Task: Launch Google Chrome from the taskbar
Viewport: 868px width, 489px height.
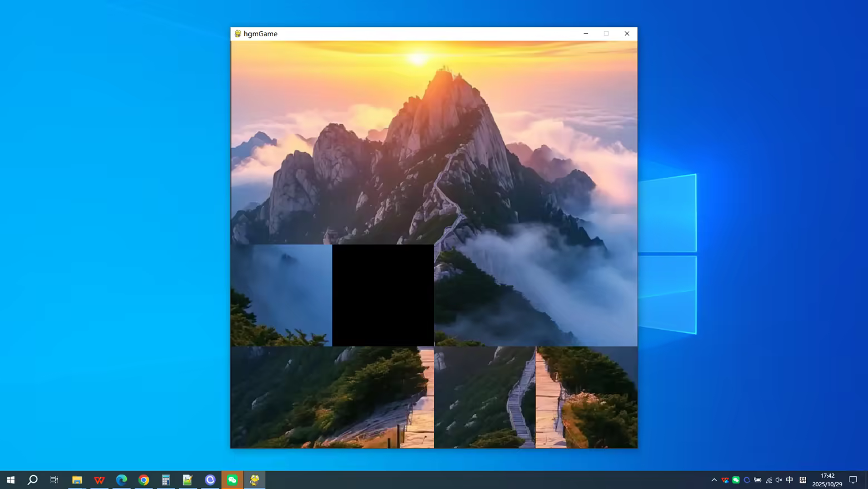Action: click(144, 480)
